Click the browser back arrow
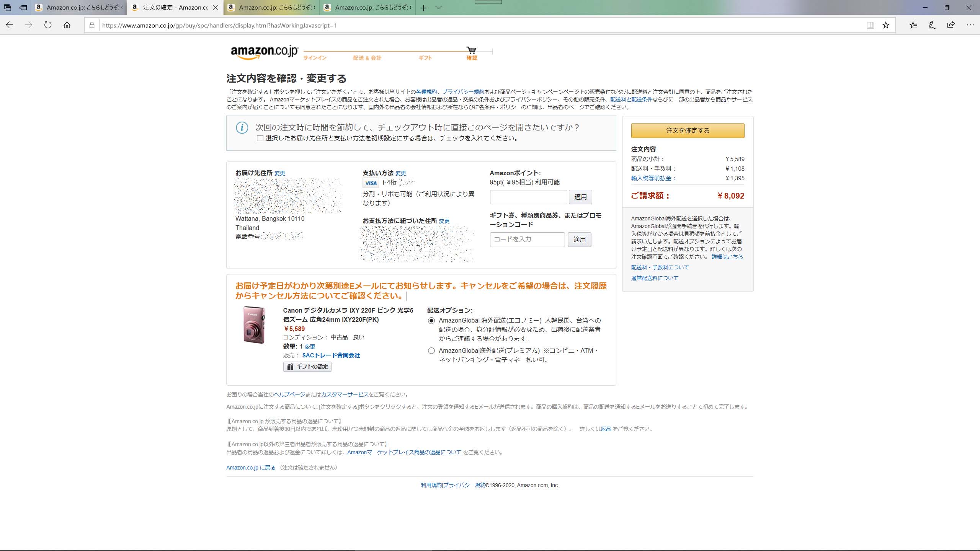Image resolution: width=980 pixels, height=551 pixels. 10,25
